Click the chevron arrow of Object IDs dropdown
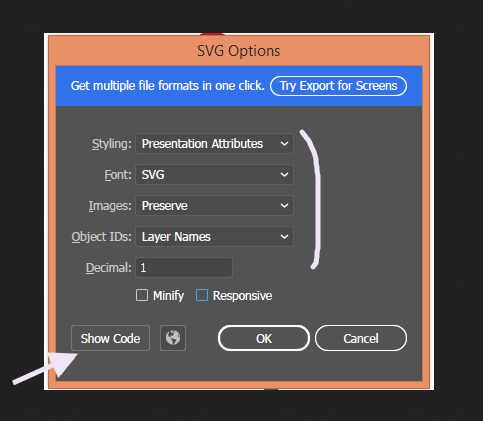 point(284,236)
